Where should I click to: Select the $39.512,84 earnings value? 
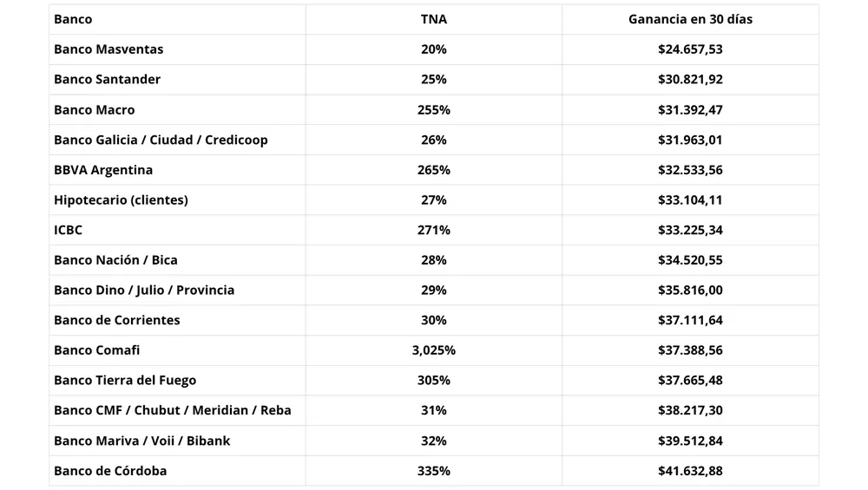point(690,441)
